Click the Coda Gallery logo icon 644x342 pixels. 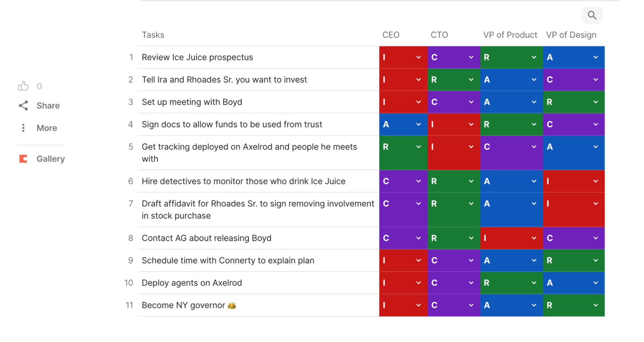24,159
